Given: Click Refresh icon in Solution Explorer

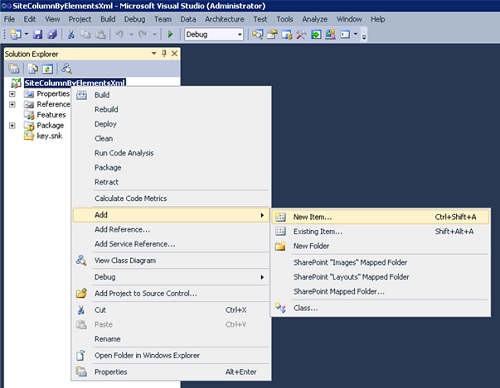Looking at the screenshot, I should (x=47, y=69).
